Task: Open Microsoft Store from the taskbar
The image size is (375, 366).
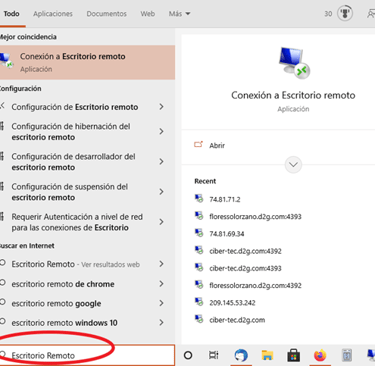Action: pos(293,356)
